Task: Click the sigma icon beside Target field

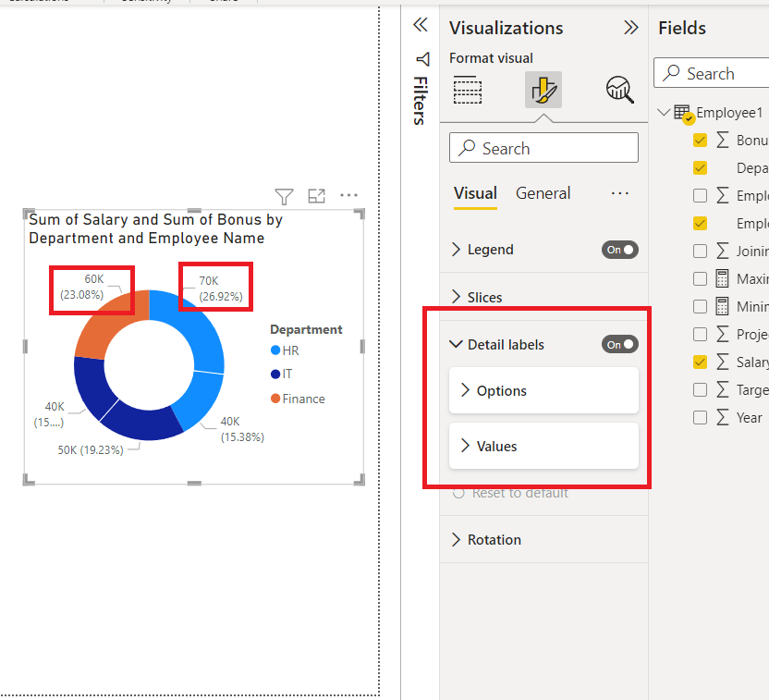Action: click(x=723, y=390)
